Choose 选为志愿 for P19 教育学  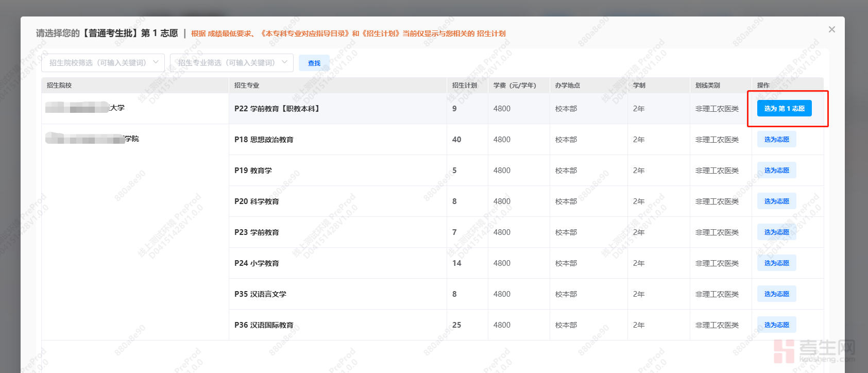[776, 170]
